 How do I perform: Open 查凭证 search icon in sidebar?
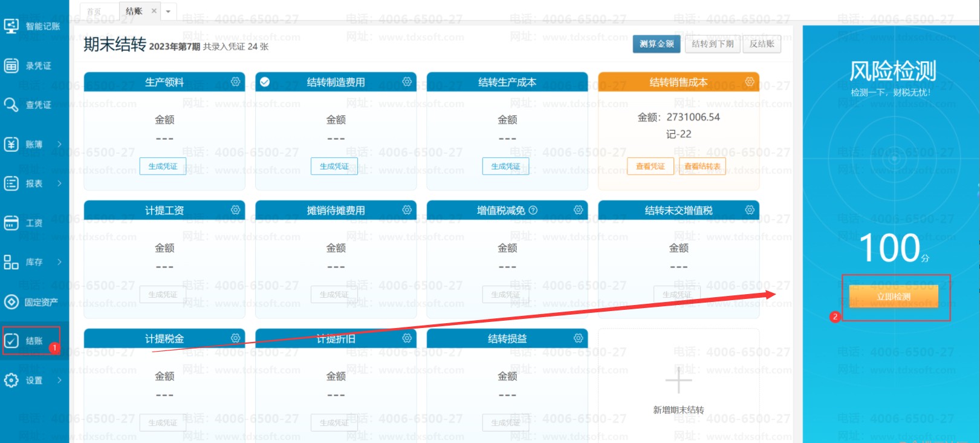point(11,105)
